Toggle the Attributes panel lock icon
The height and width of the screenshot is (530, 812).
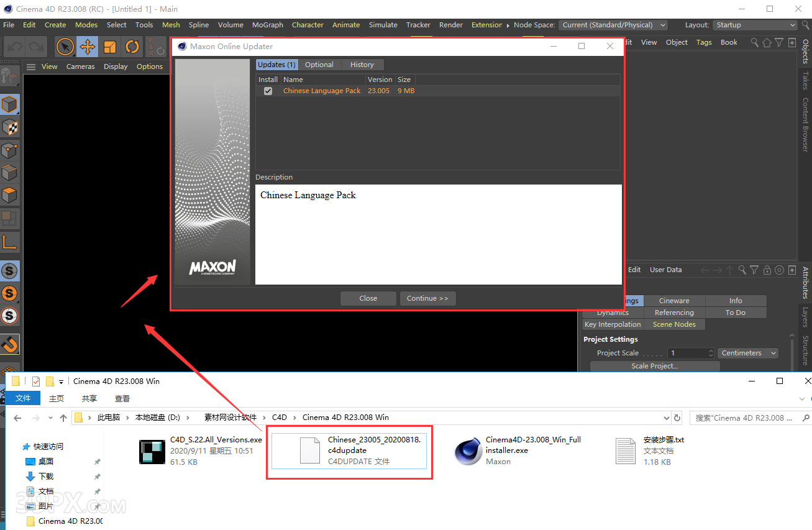coord(767,270)
